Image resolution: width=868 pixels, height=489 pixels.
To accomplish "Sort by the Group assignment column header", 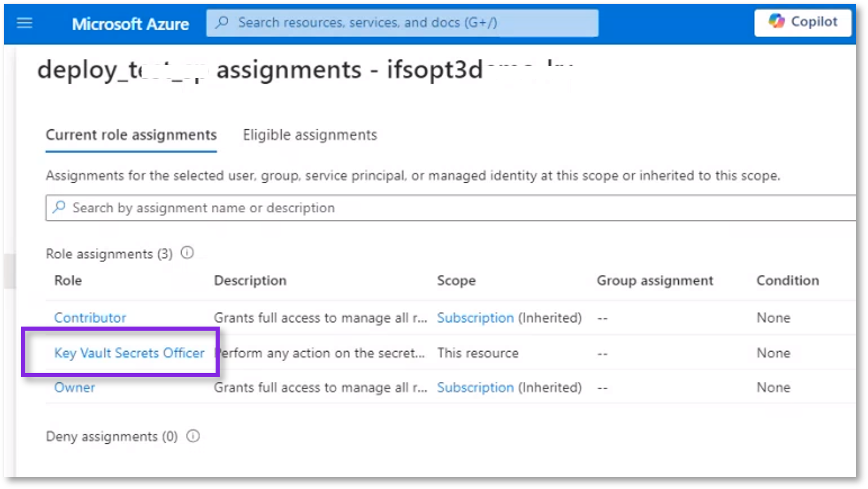I will point(655,280).
